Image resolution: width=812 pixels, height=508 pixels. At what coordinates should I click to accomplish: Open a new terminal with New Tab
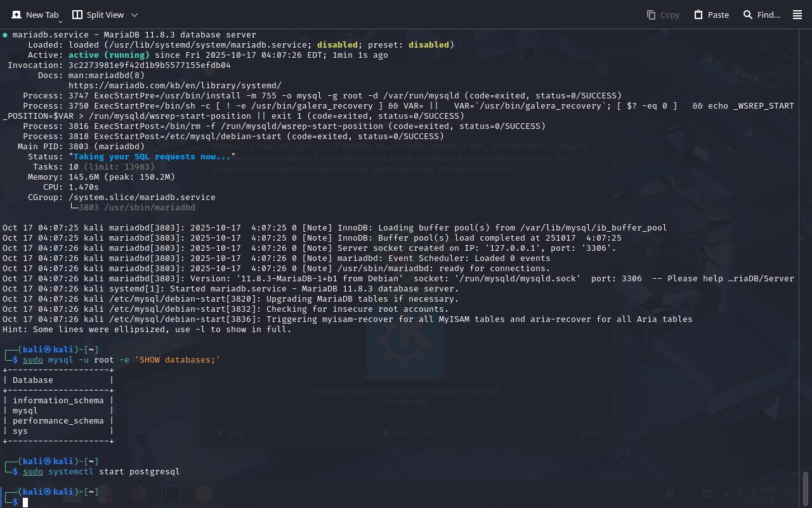[x=35, y=15]
